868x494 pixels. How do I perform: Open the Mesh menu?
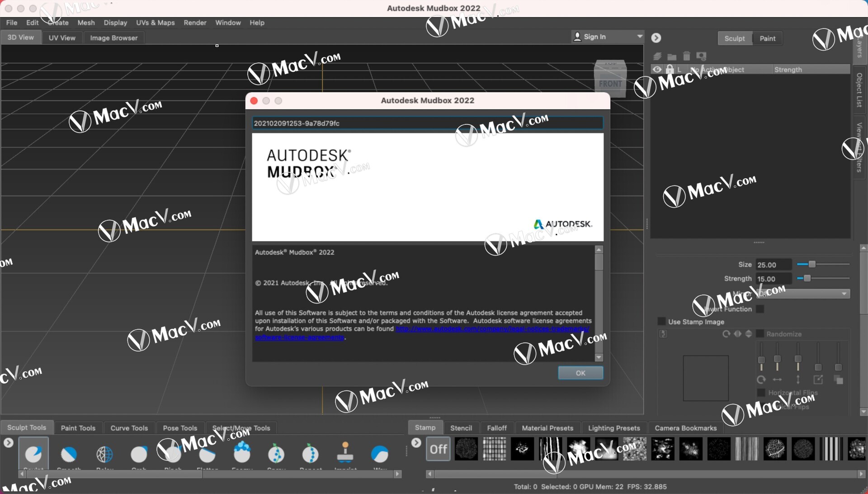(86, 23)
